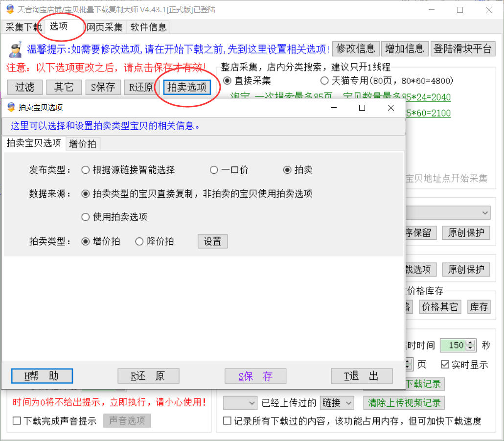Screen dimensions: 504x441
Task: Toggle the 实时显示 checkbox
Action: coord(445,365)
